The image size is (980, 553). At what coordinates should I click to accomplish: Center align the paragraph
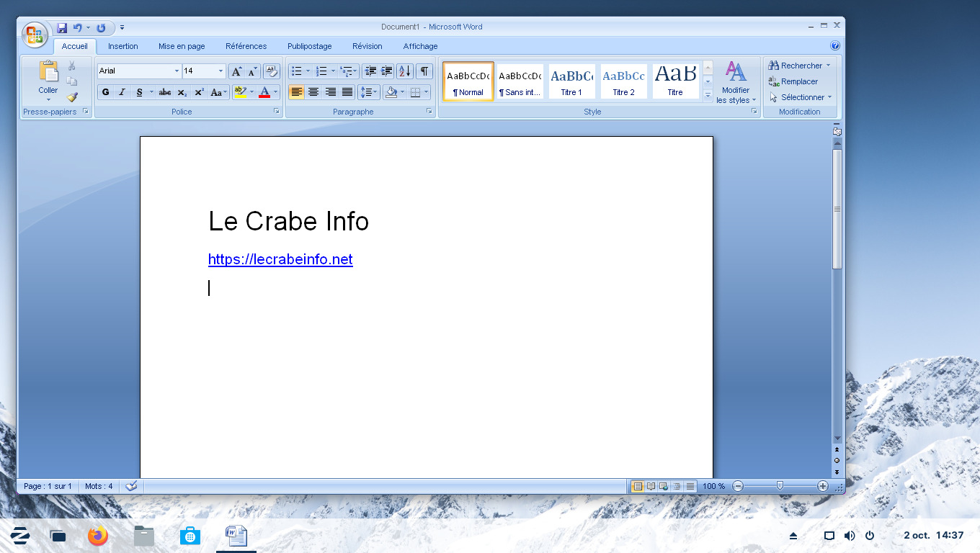click(x=313, y=92)
